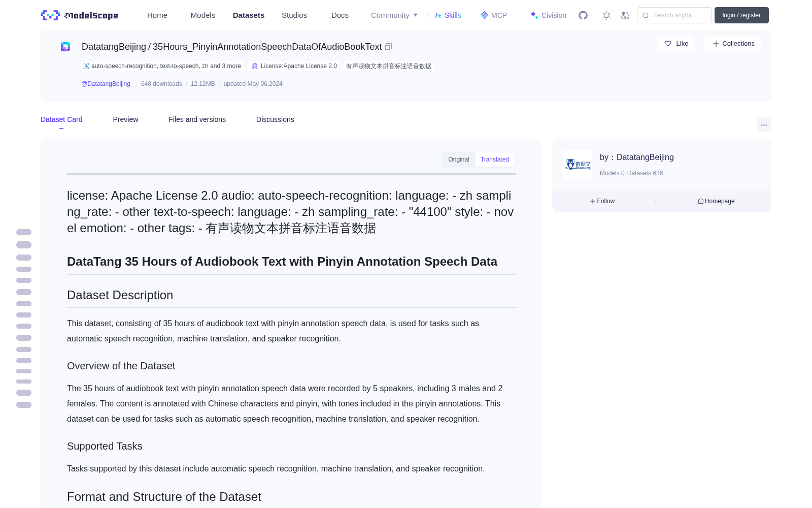Click the login / register button
812x508 pixels.
click(x=741, y=15)
